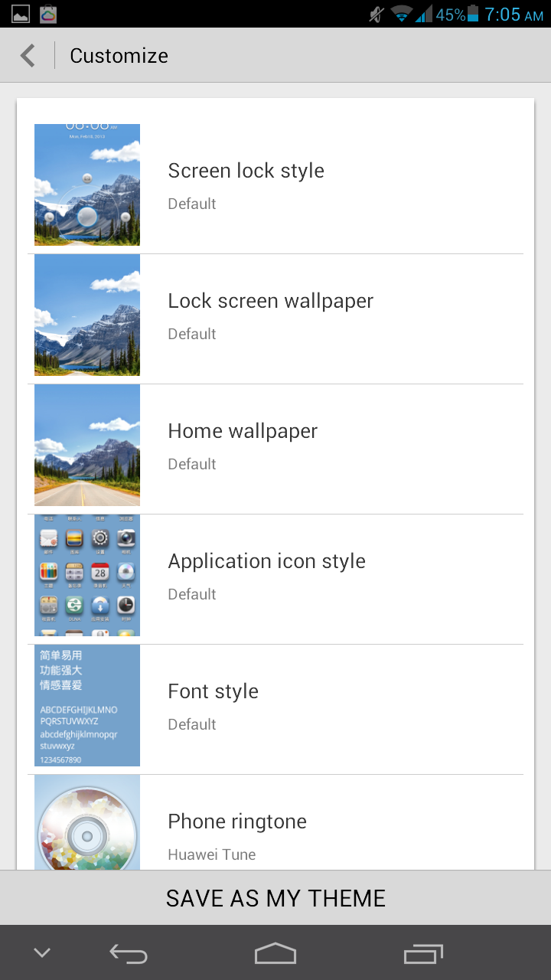Tap the 7:05 AM clock
This screenshot has width=551, height=980.
(x=514, y=14)
